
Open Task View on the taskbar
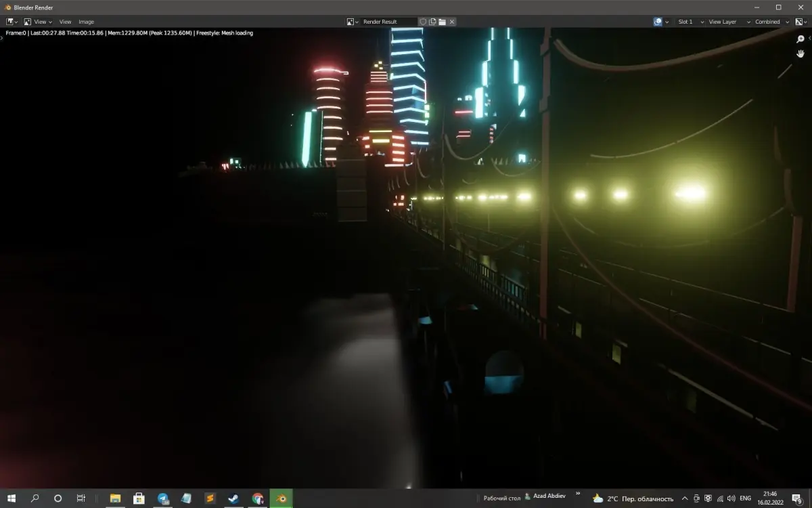tap(81, 499)
